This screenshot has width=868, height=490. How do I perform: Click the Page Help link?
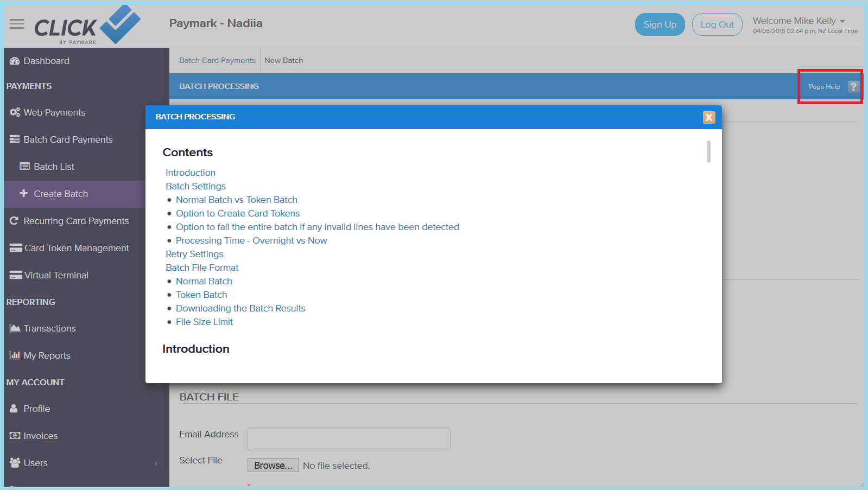point(824,87)
